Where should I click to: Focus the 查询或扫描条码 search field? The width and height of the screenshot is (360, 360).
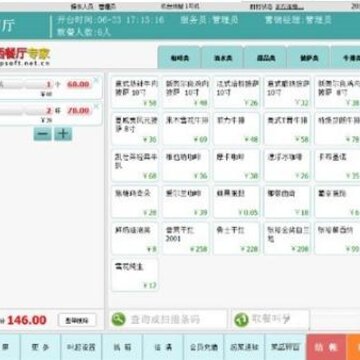pyautogui.click(x=168, y=319)
